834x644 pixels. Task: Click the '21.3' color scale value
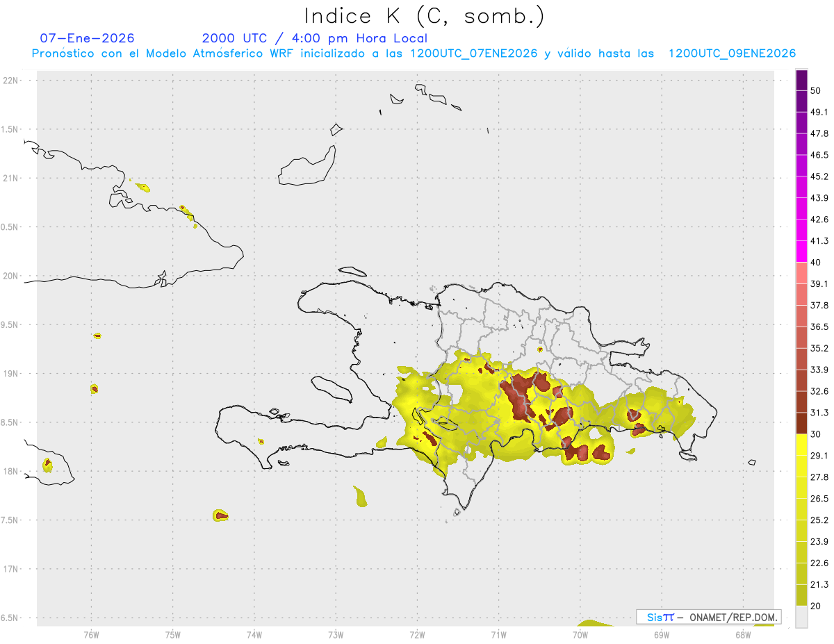[x=819, y=584]
